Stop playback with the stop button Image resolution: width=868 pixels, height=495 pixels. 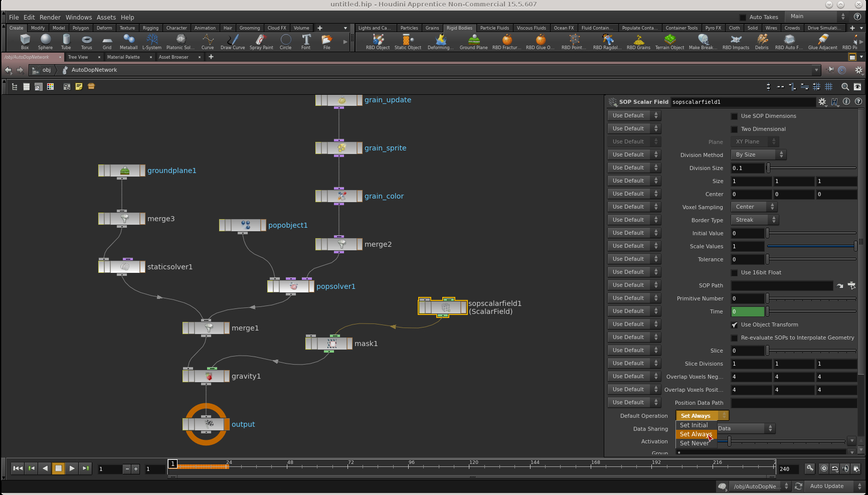tap(58, 468)
